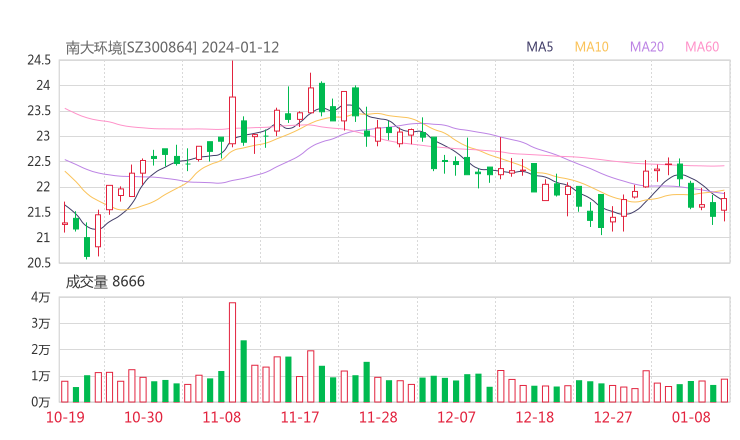Click the 4万 volume axis label
The height and width of the screenshot is (440, 740).
pos(40,298)
